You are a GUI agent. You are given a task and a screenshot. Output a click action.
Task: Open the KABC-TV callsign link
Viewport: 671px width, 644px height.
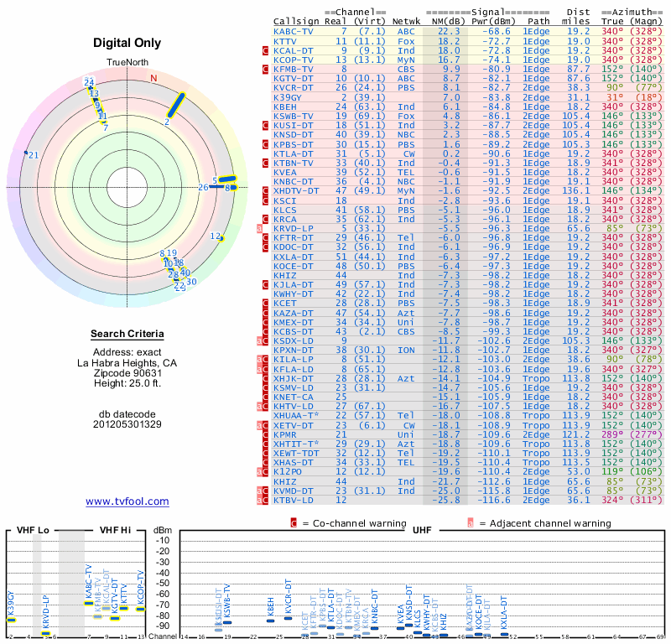pyautogui.click(x=293, y=32)
